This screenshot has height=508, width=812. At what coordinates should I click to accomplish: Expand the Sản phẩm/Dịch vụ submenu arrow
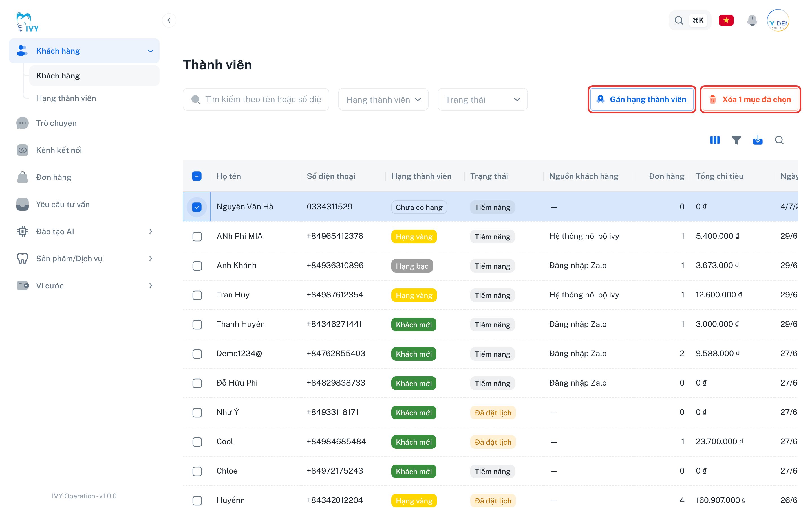[150, 258]
